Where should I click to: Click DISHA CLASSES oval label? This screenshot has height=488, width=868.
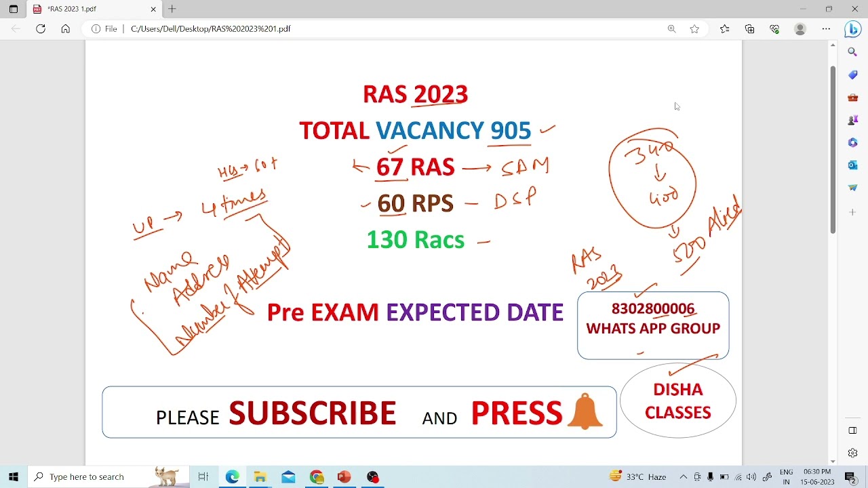coord(678,401)
